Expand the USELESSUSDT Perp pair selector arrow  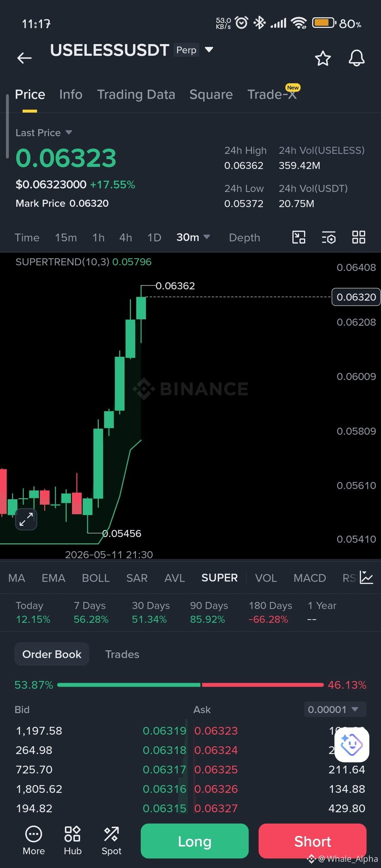point(209,49)
